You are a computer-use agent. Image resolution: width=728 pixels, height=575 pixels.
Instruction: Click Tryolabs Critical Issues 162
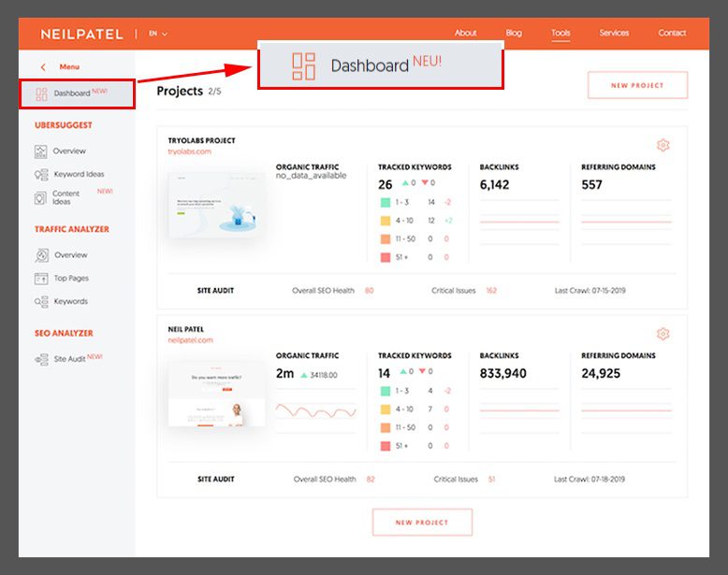[x=491, y=291]
